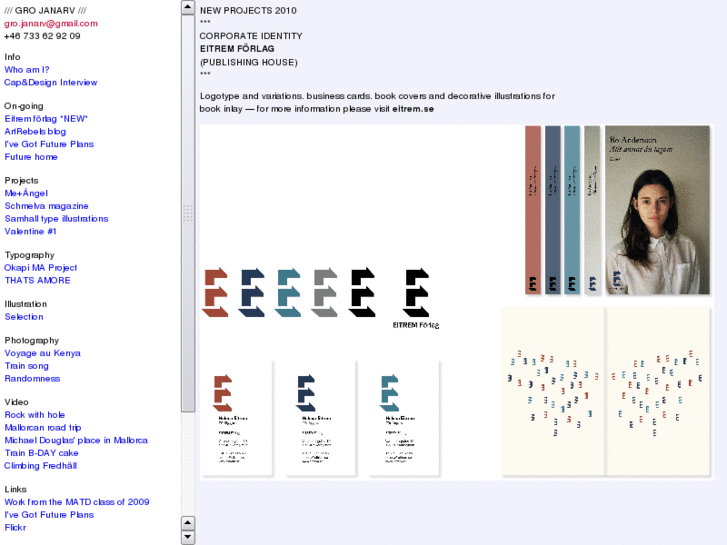Click the NEW PROJECTS 2010 heading
The image size is (727, 545).
248,10
